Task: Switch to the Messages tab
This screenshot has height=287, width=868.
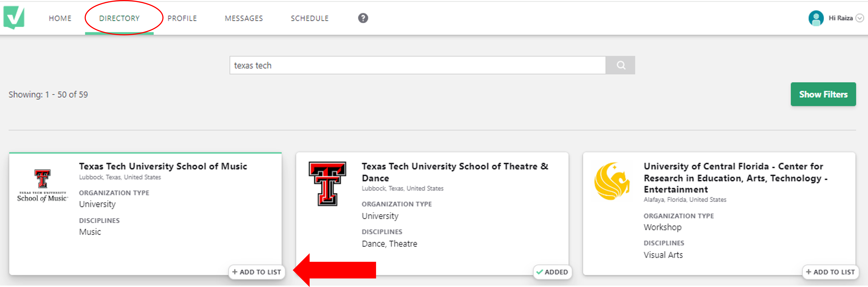Action: click(x=244, y=19)
